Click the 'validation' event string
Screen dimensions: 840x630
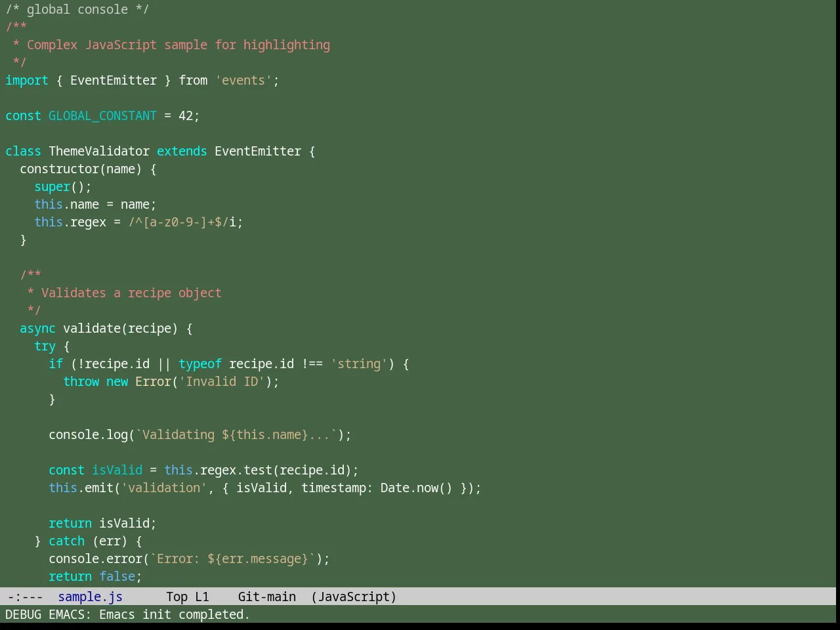point(164,488)
